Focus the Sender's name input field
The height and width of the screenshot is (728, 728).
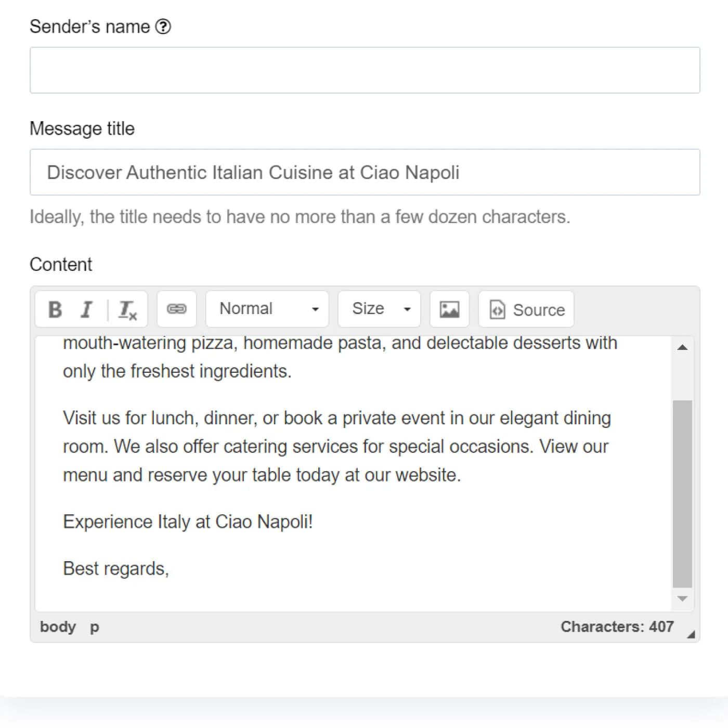click(365, 70)
